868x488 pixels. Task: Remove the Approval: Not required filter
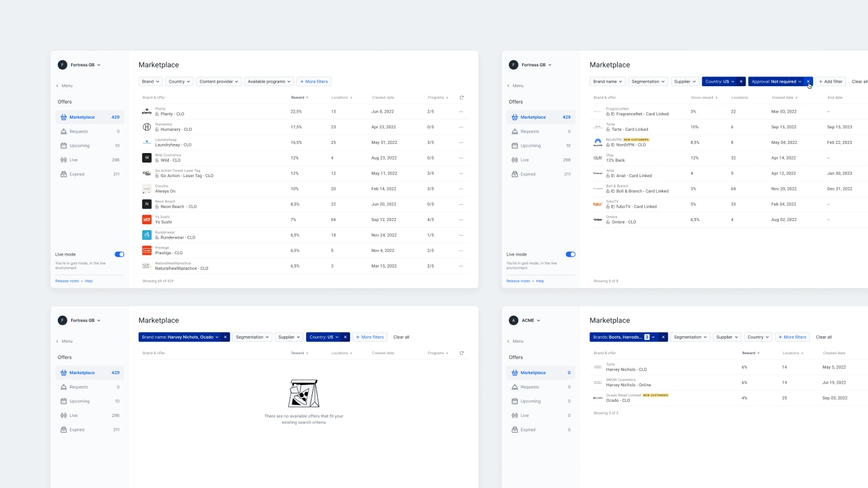[808, 81]
